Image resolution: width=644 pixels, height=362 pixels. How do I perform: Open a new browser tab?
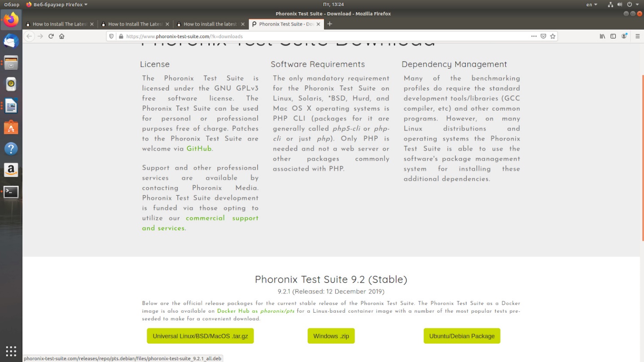click(x=330, y=24)
